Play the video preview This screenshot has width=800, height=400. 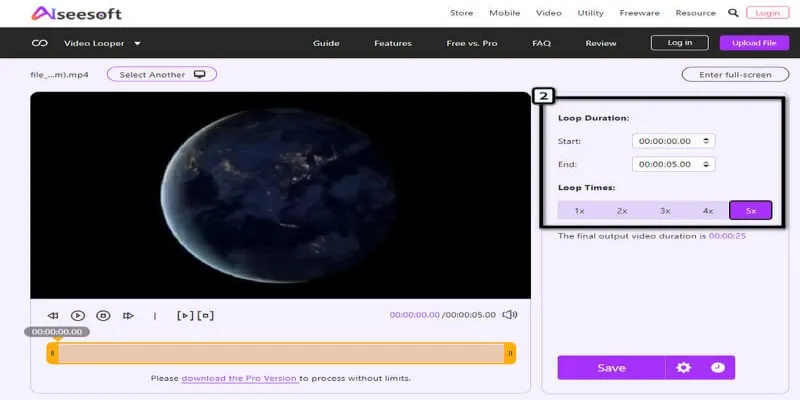78,316
